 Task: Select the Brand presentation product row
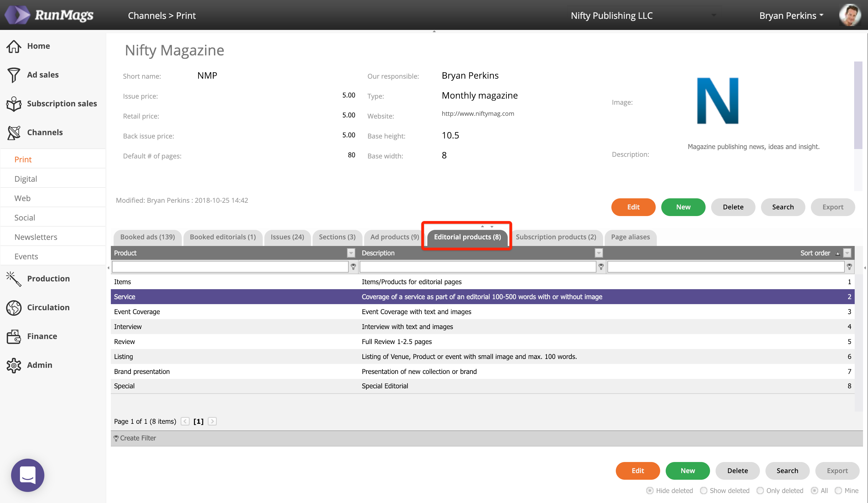point(482,372)
